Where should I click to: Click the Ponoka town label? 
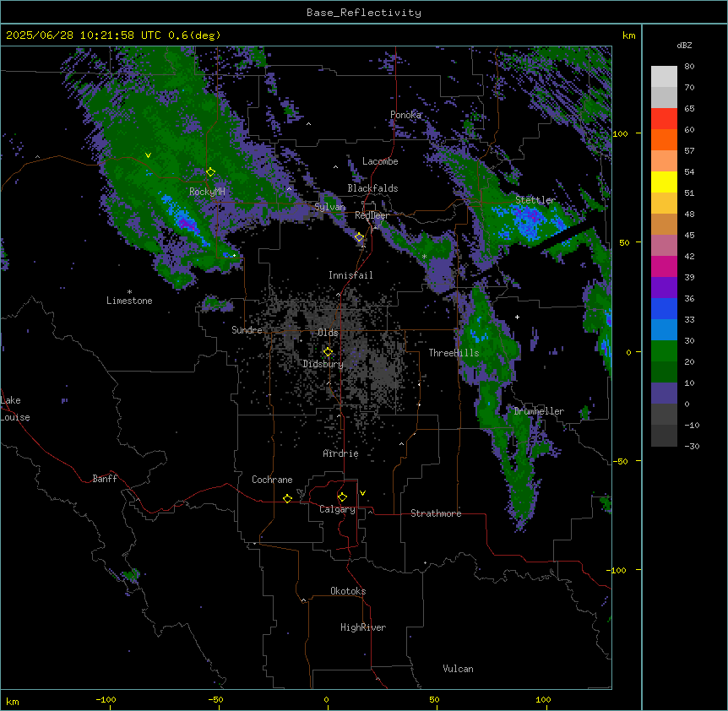[x=405, y=115]
